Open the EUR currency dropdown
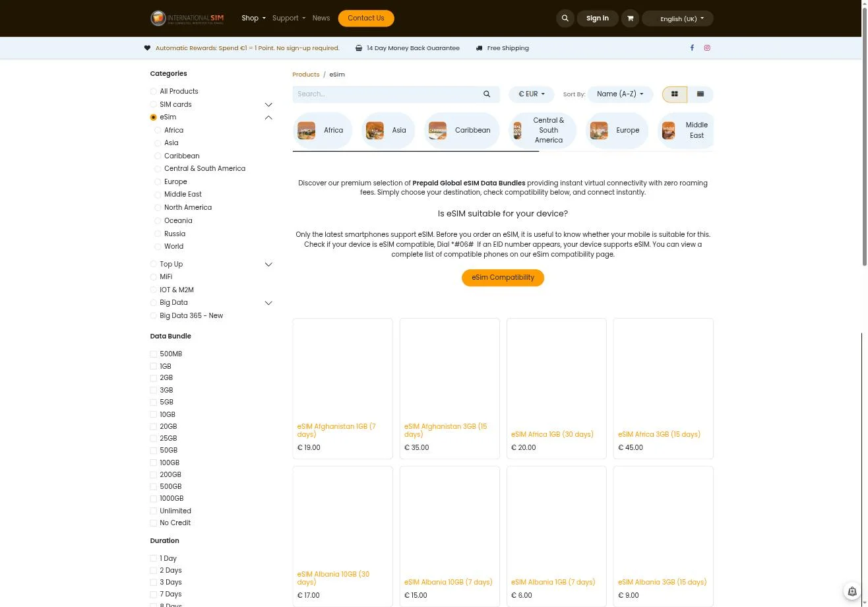868x607 pixels. tap(532, 94)
